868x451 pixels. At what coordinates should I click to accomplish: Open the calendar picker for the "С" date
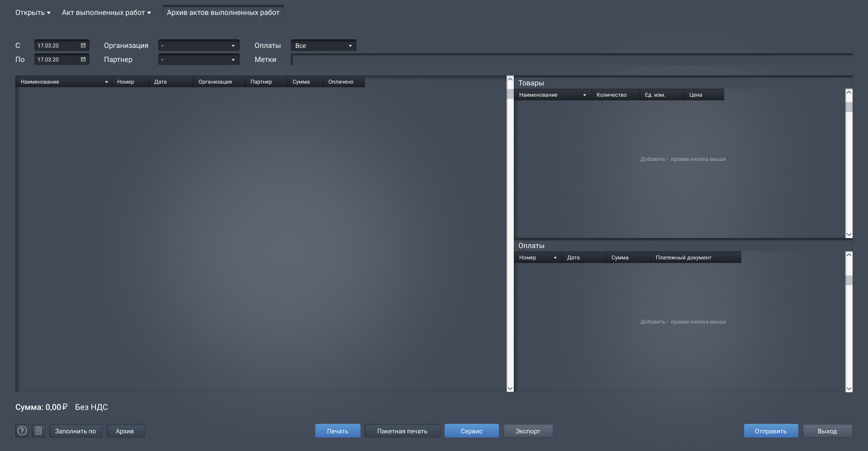coord(83,45)
